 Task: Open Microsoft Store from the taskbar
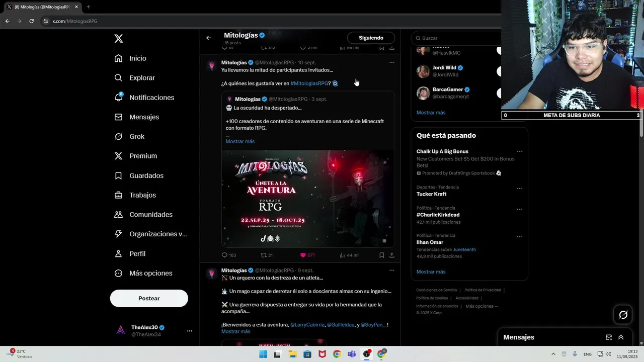307,354
